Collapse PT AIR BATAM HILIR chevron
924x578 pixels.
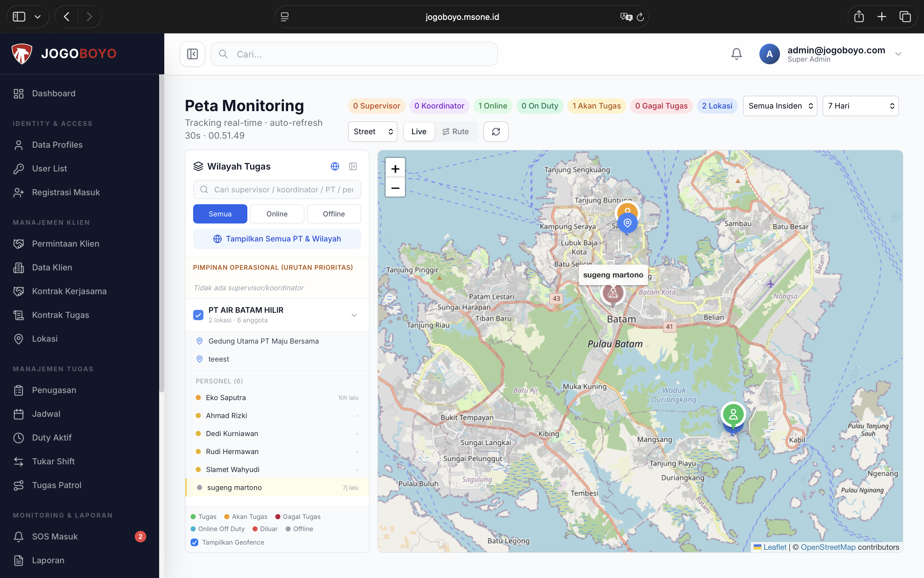point(354,315)
